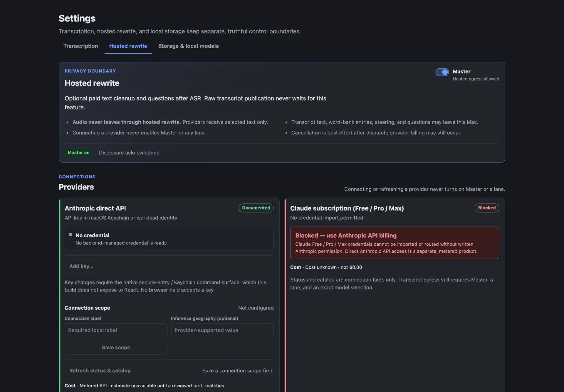This screenshot has width=564, height=392.
Task: Click the Not configured scope status
Action: (x=256, y=308)
